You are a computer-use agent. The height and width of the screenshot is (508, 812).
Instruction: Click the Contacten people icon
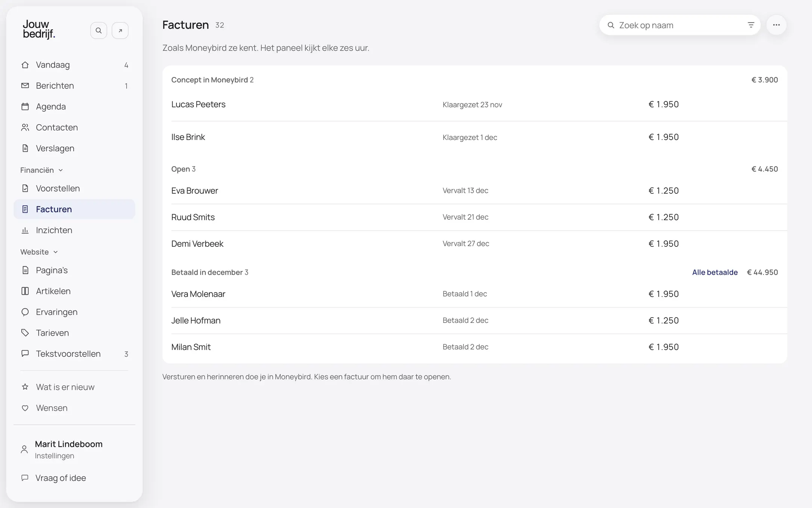pyautogui.click(x=25, y=128)
